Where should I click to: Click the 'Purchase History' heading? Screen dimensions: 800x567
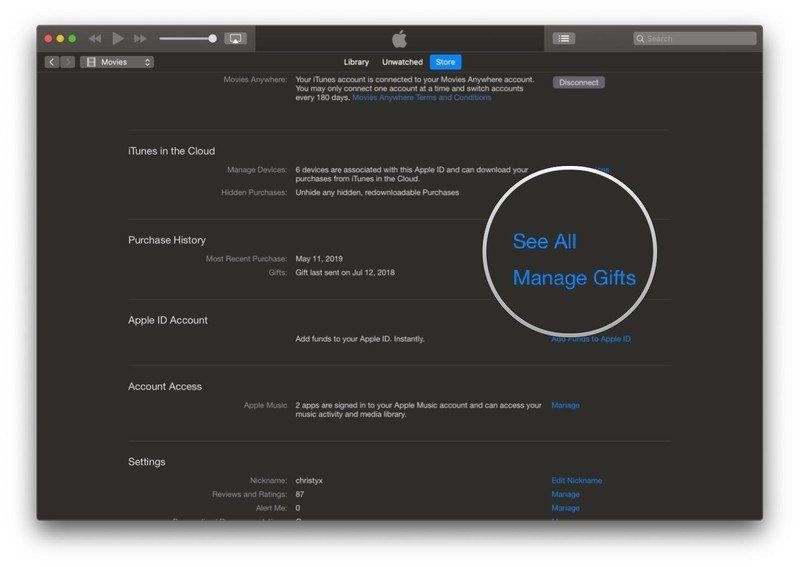(x=167, y=240)
